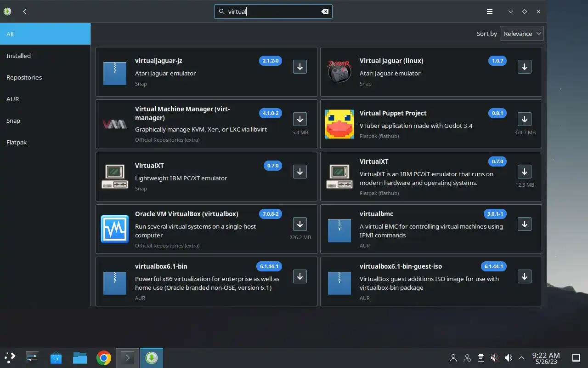Open Virtual Puppet Project title
Image resolution: width=588 pixels, height=368 pixels.
pos(393,113)
